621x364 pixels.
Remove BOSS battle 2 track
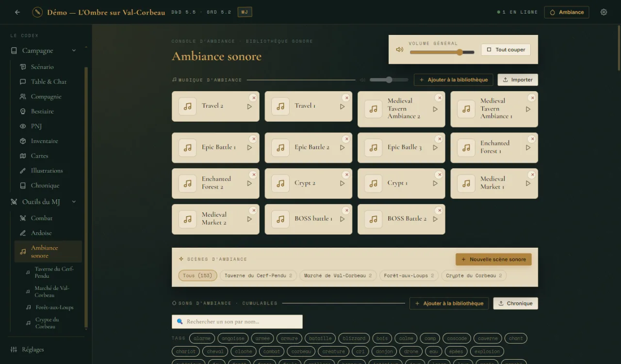coord(439,210)
